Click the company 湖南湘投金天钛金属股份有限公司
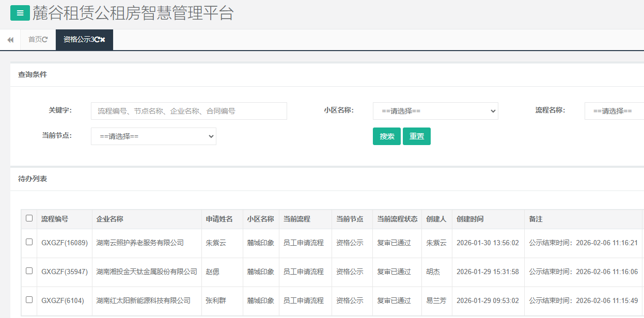 coord(147,272)
